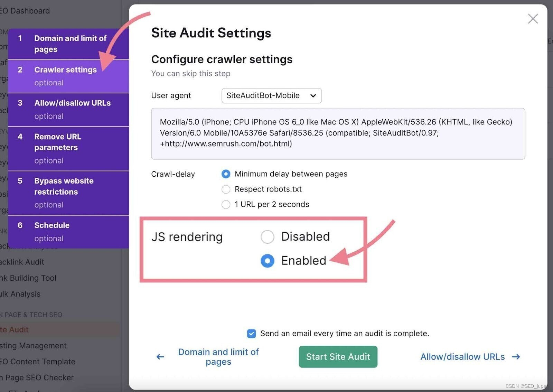Toggle email notification checkbox for audit completion

pyautogui.click(x=251, y=334)
